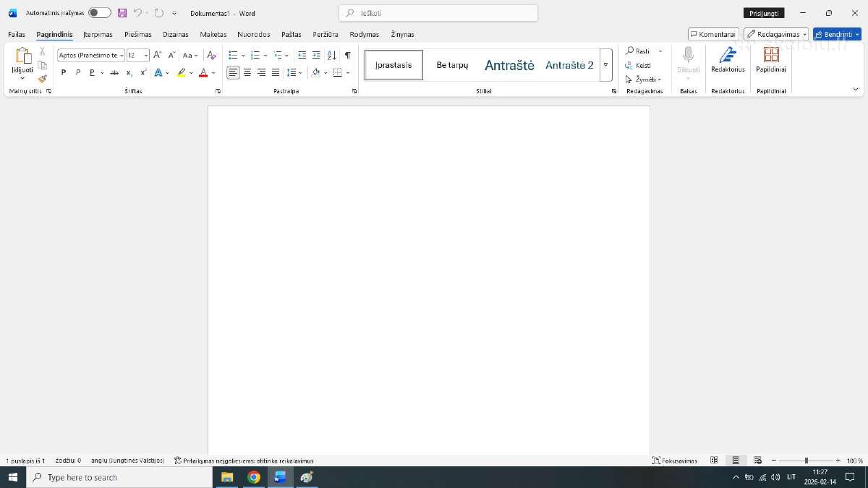868x488 pixels.
Task: Switch to the Įterpimas tab
Action: click(98, 34)
